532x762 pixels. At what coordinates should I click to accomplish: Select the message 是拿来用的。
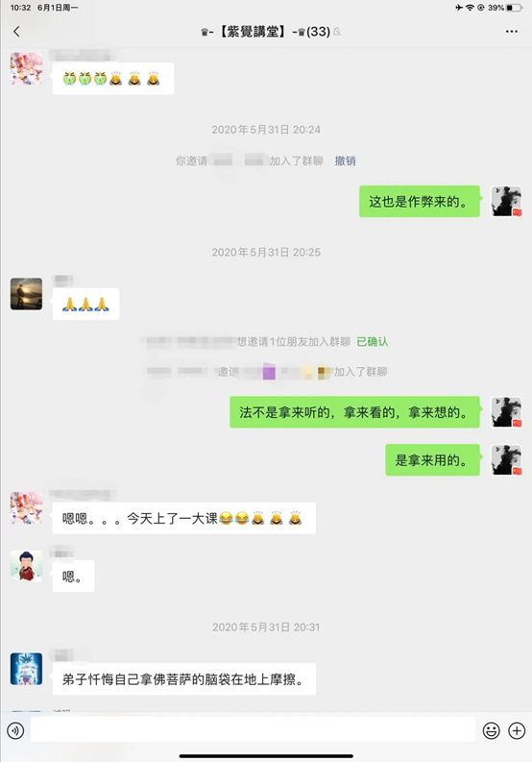point(432,459)
